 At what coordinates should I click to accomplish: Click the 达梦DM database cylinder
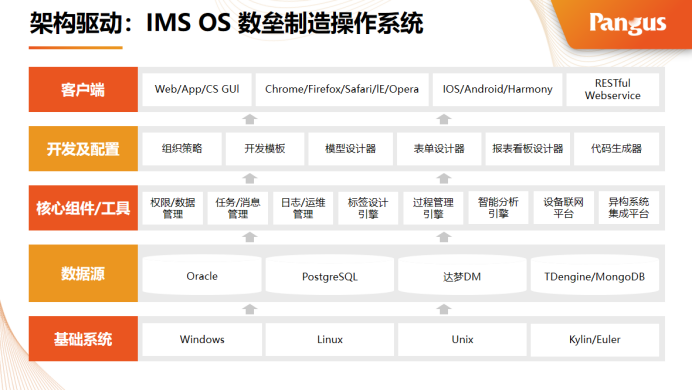pyautogui.click(x=462, y=274)
